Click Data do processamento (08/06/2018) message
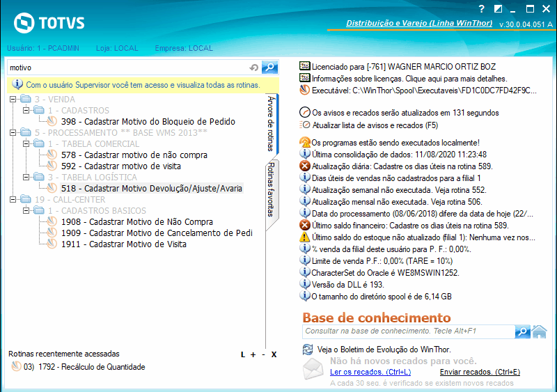 [423, 214]
